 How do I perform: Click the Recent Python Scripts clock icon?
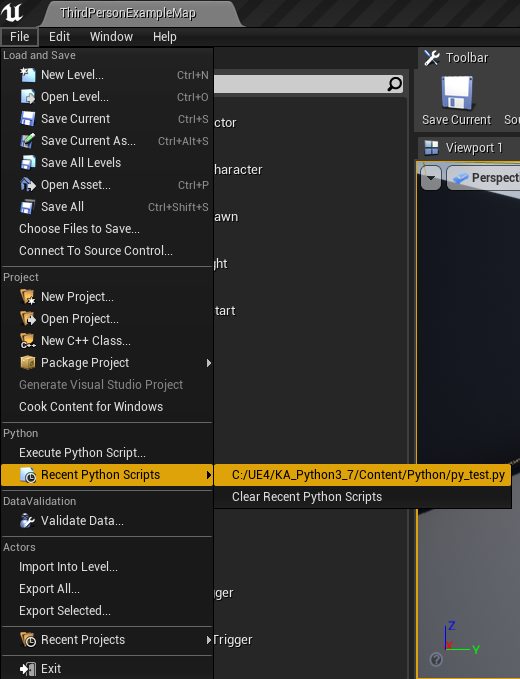pyautogui.click(x=28, y=475)
